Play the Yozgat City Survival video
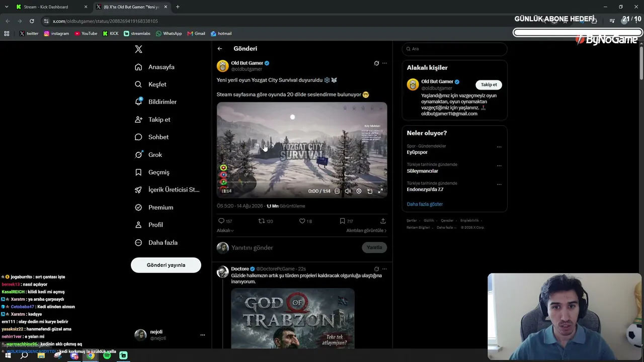Image resolution: width=644 pixels, height=362 pixels. [302, 150]
